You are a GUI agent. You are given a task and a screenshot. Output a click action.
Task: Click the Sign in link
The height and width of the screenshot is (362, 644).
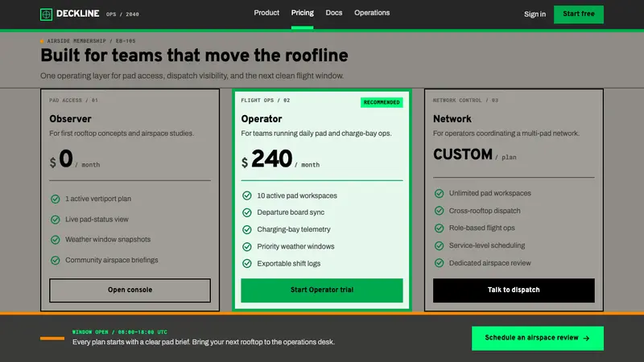[535, 14]
